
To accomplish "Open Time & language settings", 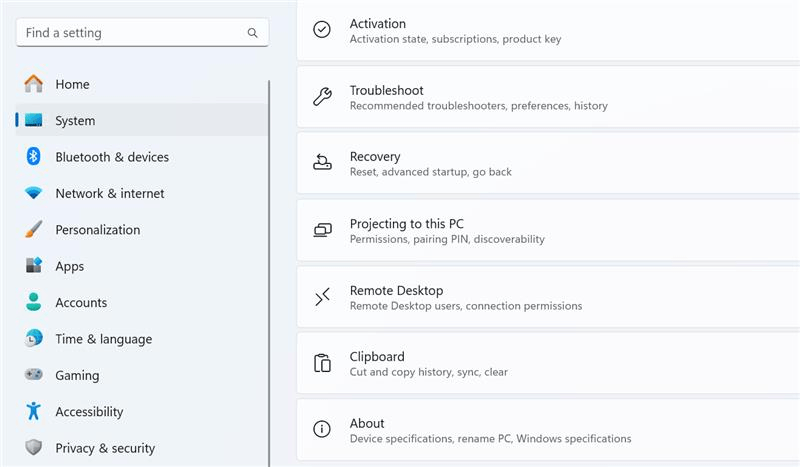I will 103,339.
